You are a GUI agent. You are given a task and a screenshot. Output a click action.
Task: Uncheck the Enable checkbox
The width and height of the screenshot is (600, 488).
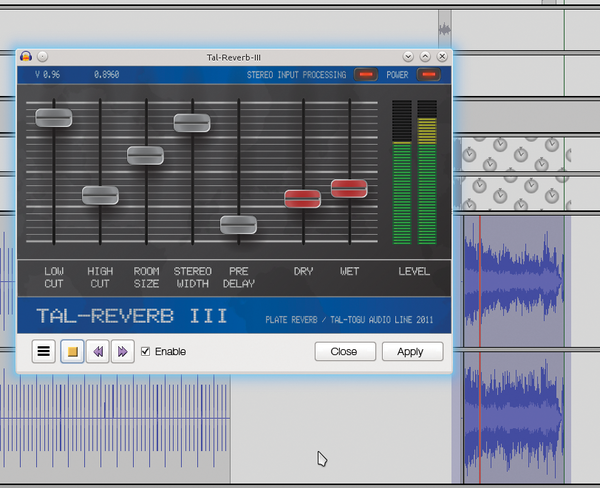pos(145,351)
